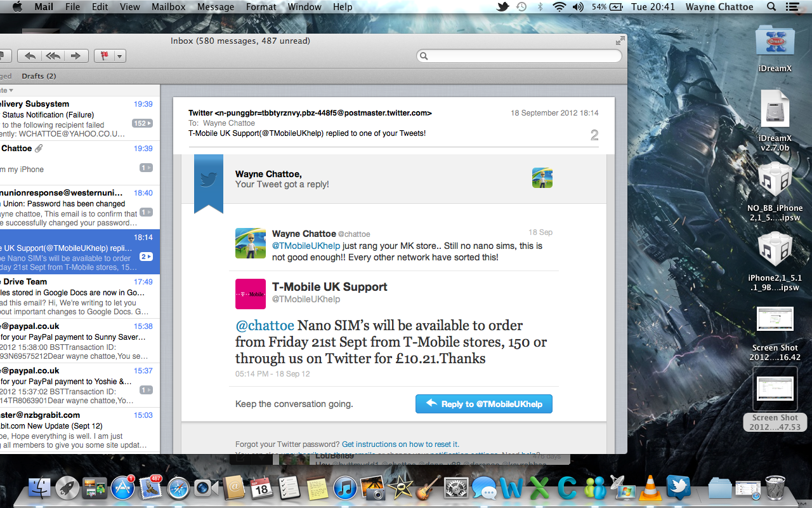
Task: Click the @TMobileUKhelp link in the tweet
Action: (306, 246)
